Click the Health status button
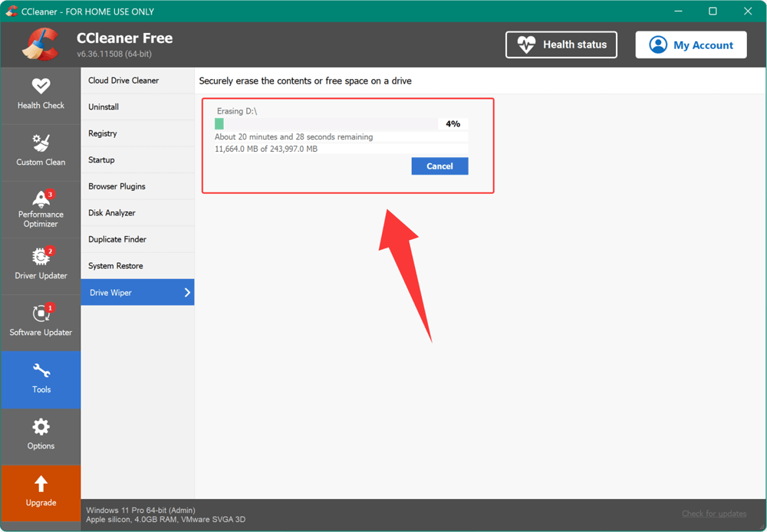This screenshot has height=532, width=767. point(561,44)
